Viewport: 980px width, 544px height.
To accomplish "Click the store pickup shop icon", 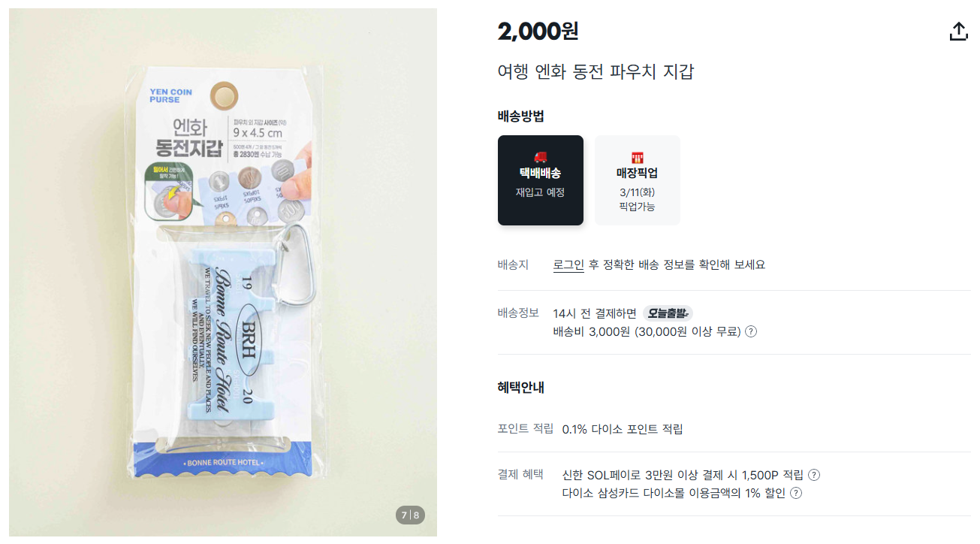I will coord(638,157).
